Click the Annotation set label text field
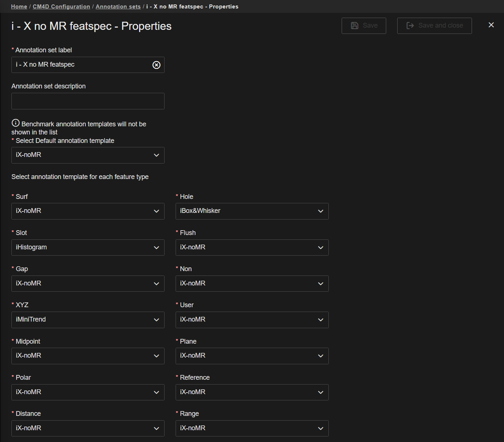Image resolution: width=504 pixels, height=442 pixels. pos(81,65)
